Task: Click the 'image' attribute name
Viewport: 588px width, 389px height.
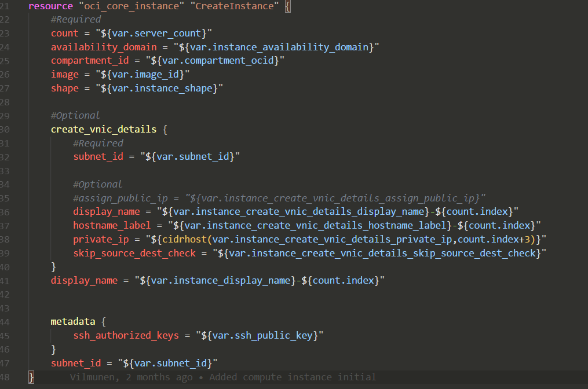Action: [64, 74]
